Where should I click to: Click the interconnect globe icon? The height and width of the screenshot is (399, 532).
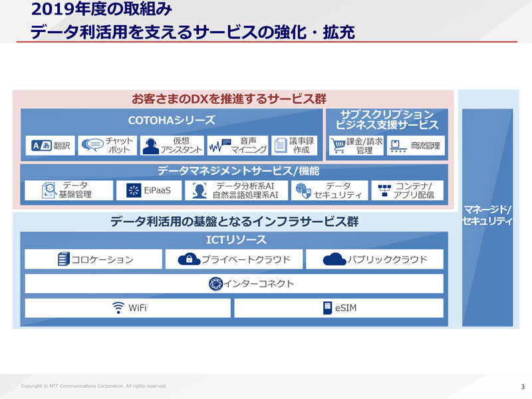pyautogui.click(x=215, y=284)
